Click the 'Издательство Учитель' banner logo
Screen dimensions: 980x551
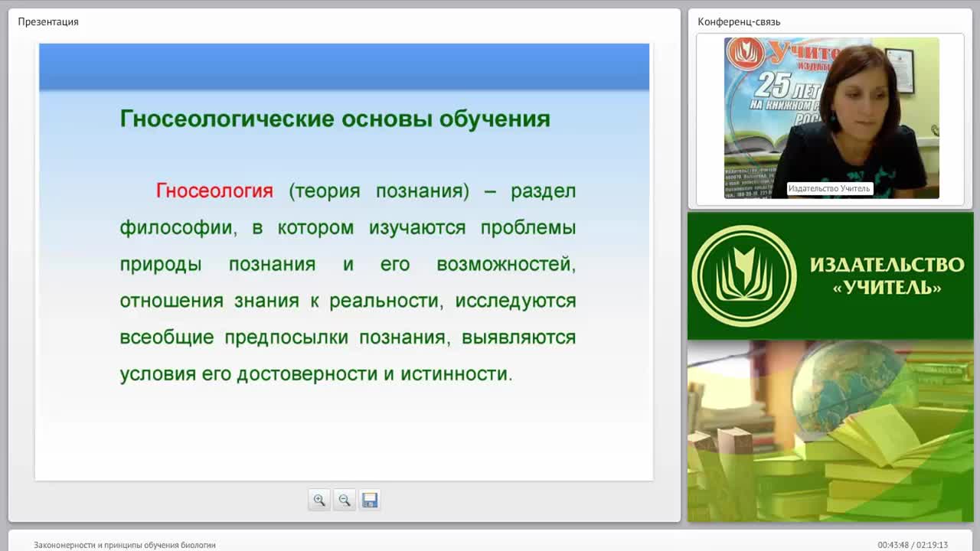click(831, 275)
